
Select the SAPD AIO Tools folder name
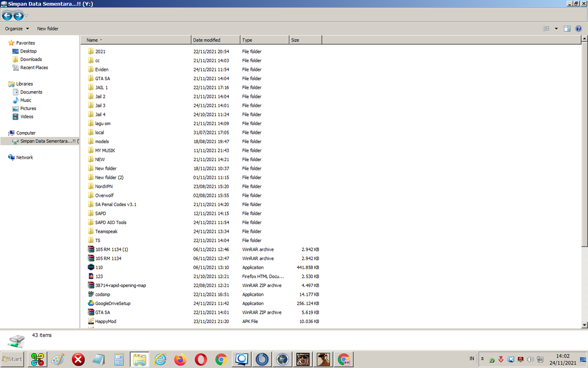tap(111, 223)
